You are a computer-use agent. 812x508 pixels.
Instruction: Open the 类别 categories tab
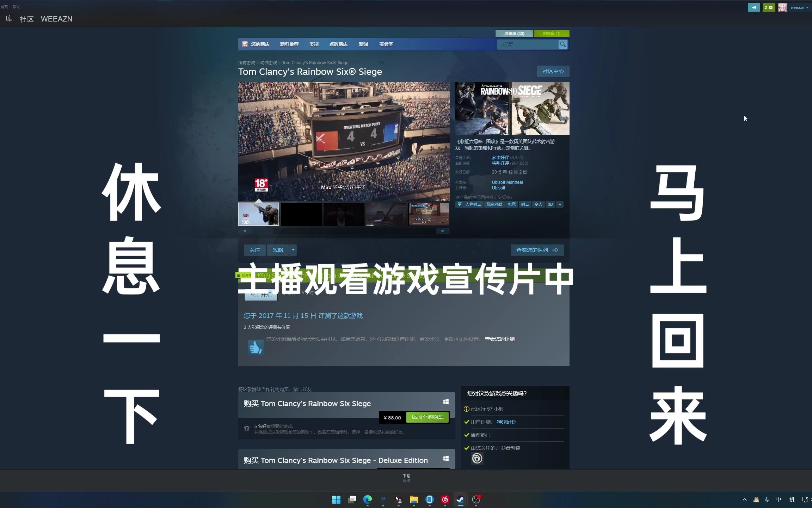(314, 44)
